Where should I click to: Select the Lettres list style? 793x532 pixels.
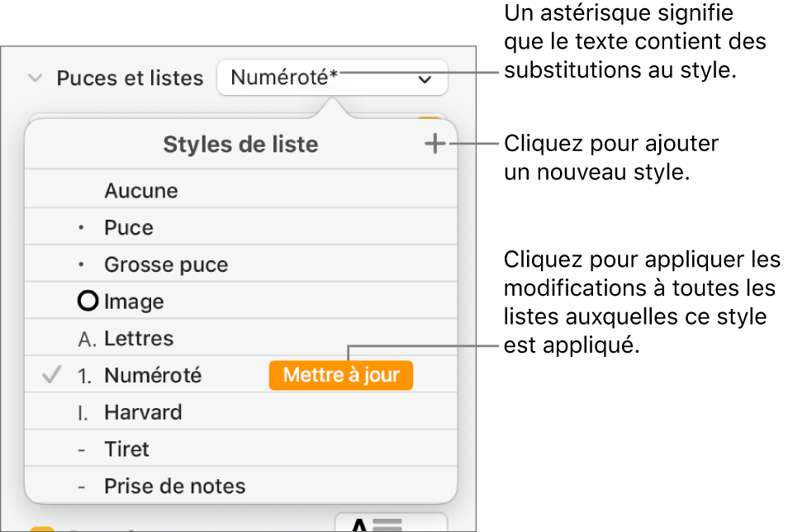coord(240,339)
